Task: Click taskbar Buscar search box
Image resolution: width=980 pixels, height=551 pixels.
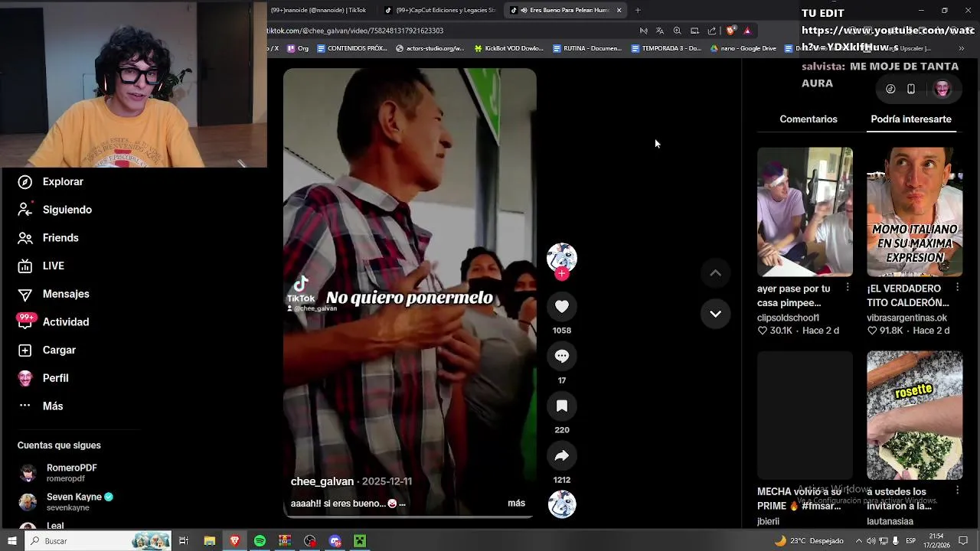Action: click(98, 541)
